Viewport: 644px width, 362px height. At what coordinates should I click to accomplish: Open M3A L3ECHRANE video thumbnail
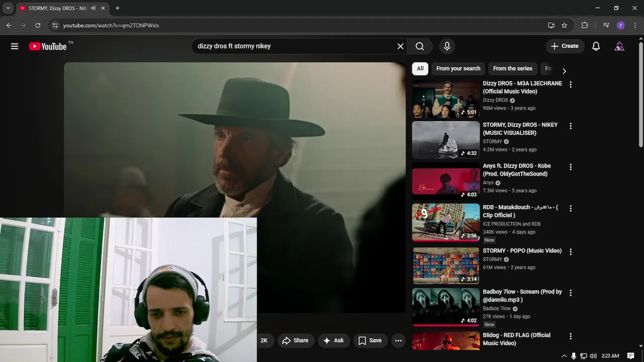(446, 99)
